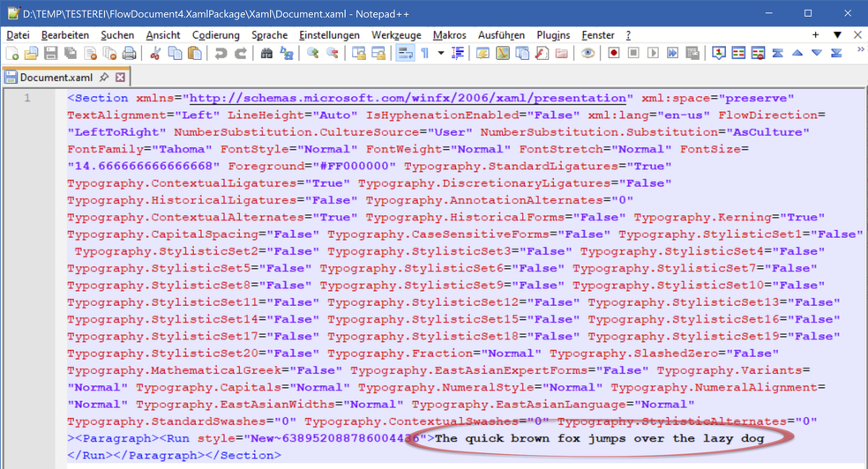Click the Print toolbar icon

point(129,54)
